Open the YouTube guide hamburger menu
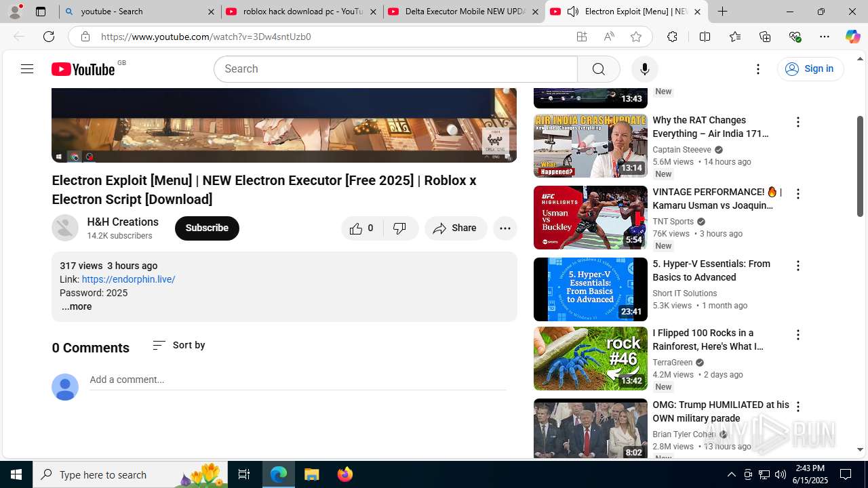868x488 pixels. (27, 68)
